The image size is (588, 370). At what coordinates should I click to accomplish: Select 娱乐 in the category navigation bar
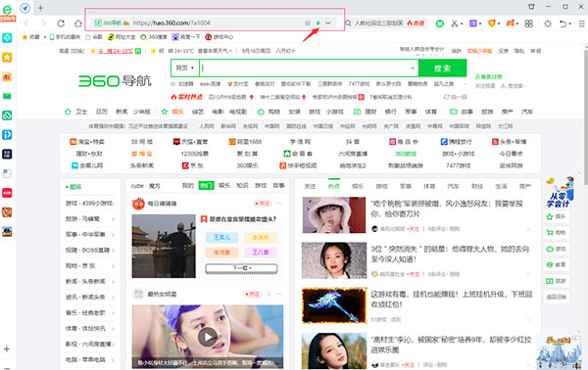177,112
